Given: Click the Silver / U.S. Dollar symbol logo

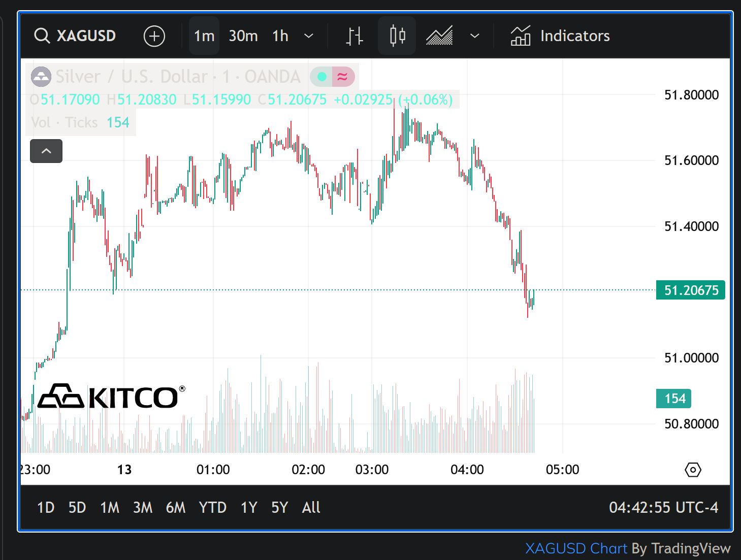Looking at the screenshot, I should coord(41,77).
